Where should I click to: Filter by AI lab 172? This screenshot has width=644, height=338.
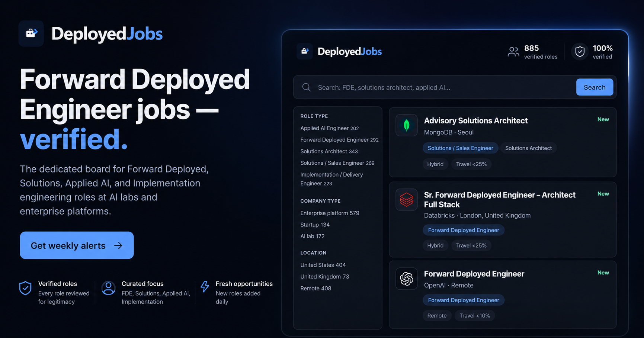click(x=312, y=236)
